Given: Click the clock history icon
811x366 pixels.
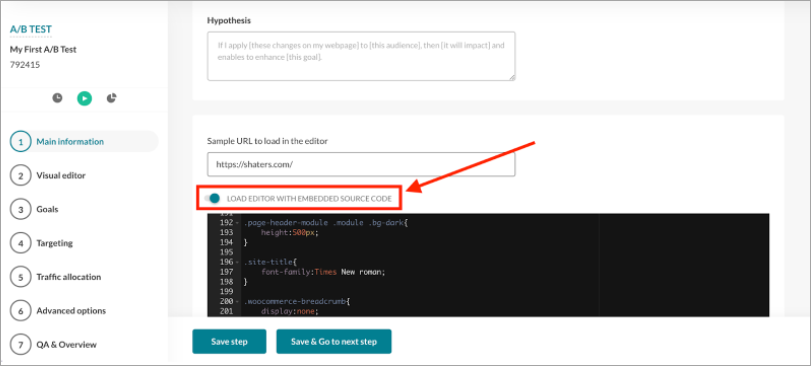Looking at the screenshot, I should click(x=57, y=98).
